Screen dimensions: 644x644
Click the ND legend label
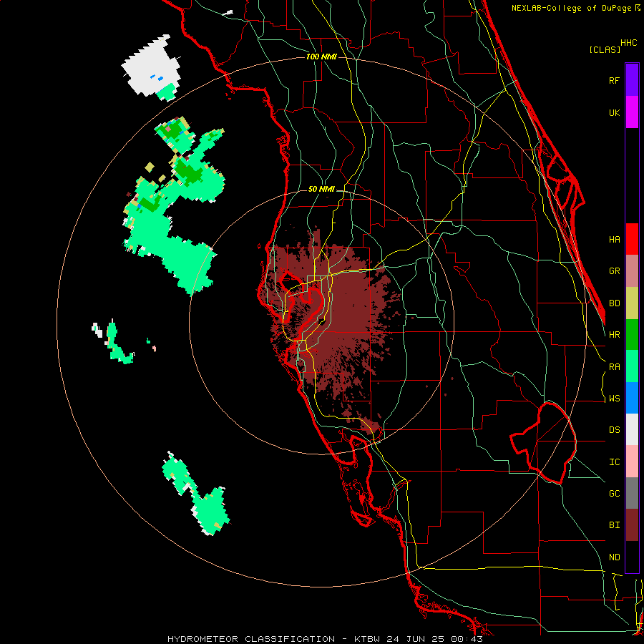click(x=614, y=557)
